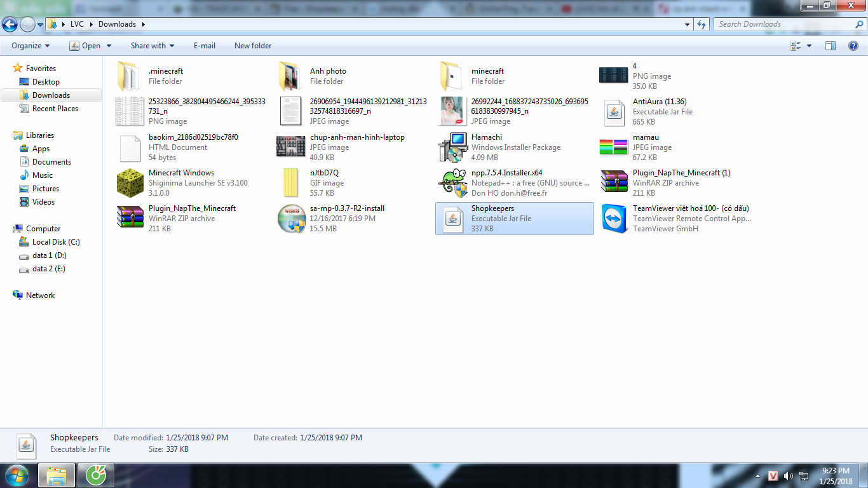Viewport: 868px width, 488px height.
Task: Open the Videos library
Action: point(43,202)
